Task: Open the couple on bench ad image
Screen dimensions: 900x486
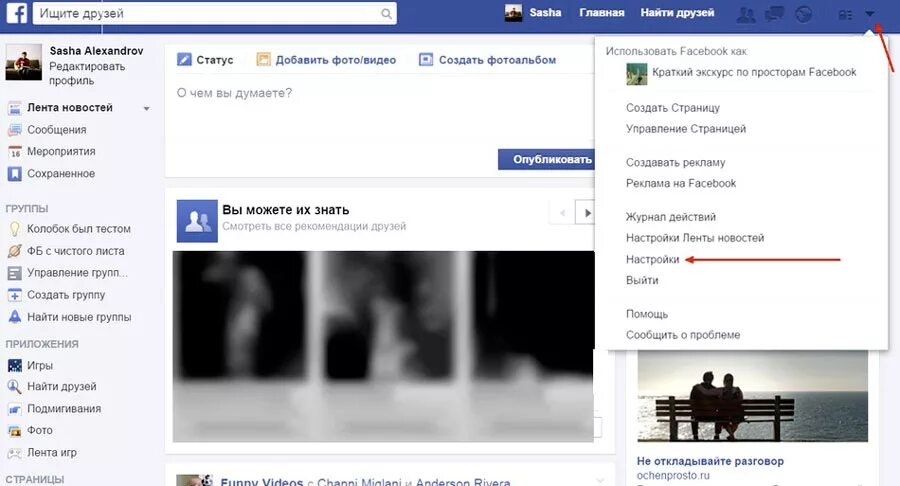Action: click(x=752, y=396)
